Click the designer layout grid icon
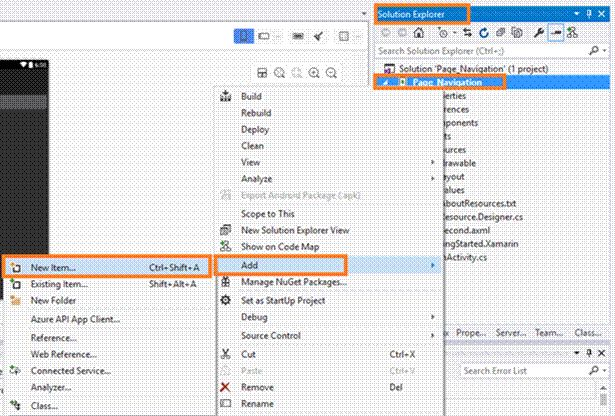The height and width of the screenshot is (416, 615). point(344,36)
